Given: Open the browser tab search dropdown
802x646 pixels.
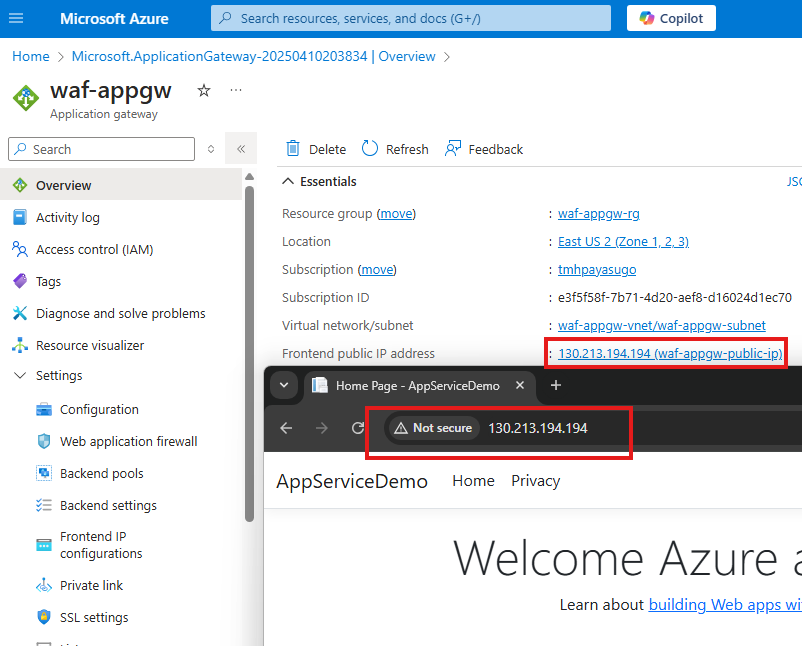Looking at the screenshot, I should pyautogui.click(x=284, y=385).
